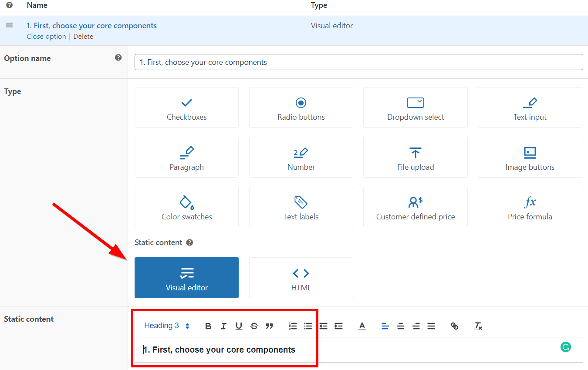Screen dimensions: 588x370
Task: Click into the Option name field
Action: (x=358, y=62)
